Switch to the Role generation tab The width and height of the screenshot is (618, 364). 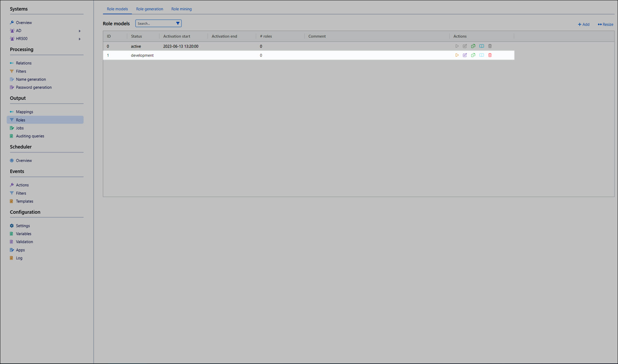click(149, 9)
